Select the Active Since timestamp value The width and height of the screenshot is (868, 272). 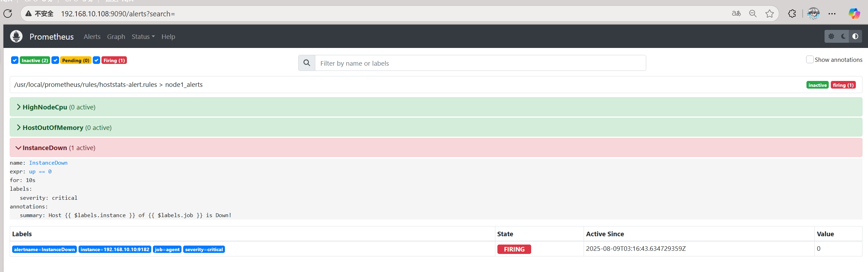(636, 249)
